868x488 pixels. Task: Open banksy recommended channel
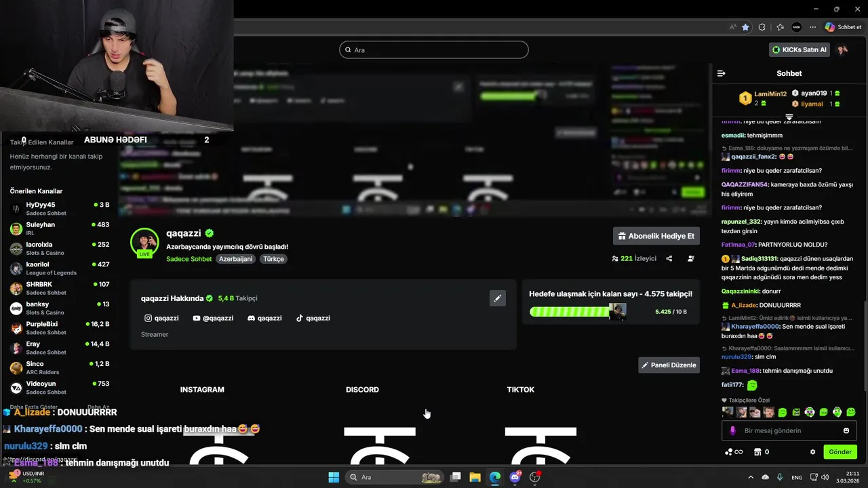pyautogui.click(x=60, y=308)
